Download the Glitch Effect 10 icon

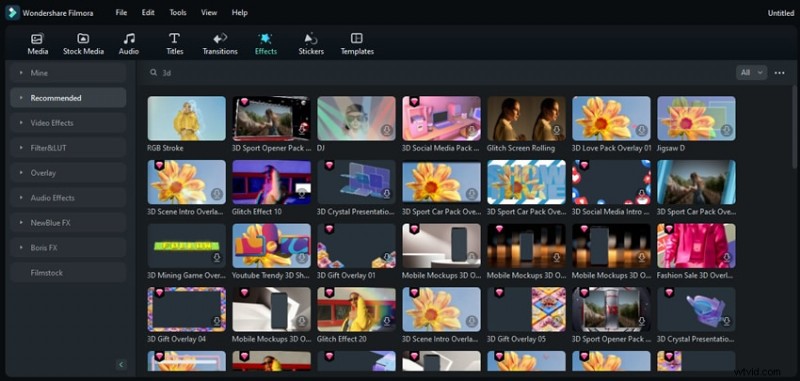[302, 194]
